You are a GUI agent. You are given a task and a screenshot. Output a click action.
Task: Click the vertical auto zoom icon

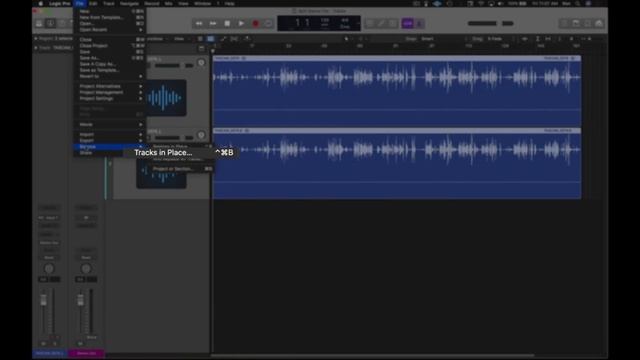point(538,39)
